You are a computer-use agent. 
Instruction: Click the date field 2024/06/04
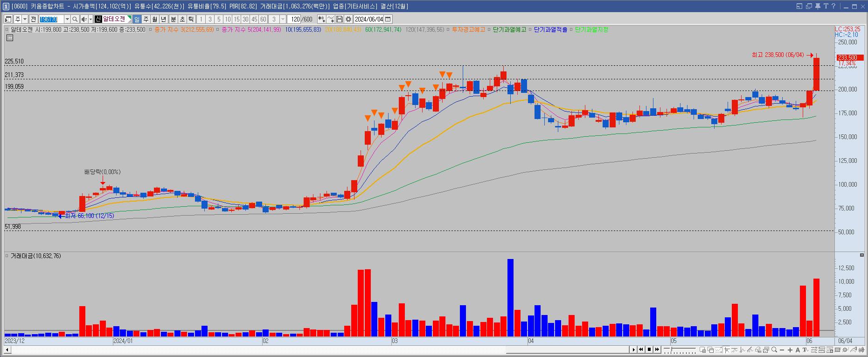(368, 19)
